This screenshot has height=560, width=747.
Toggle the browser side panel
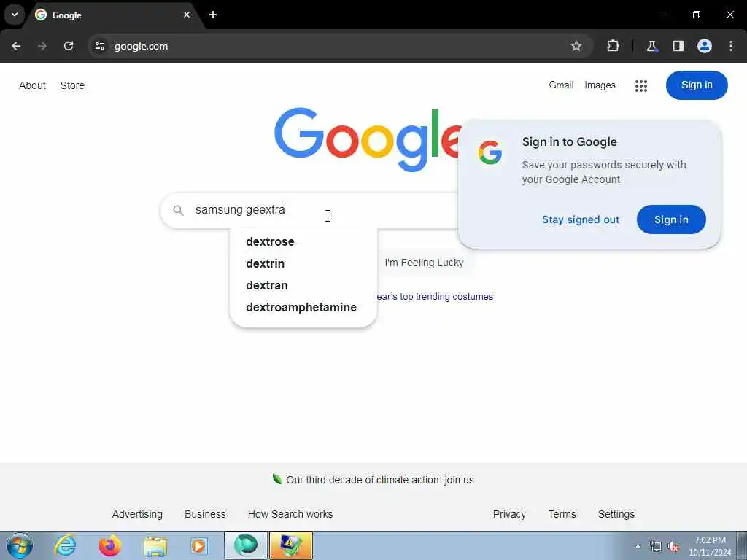tap(678, 46)
